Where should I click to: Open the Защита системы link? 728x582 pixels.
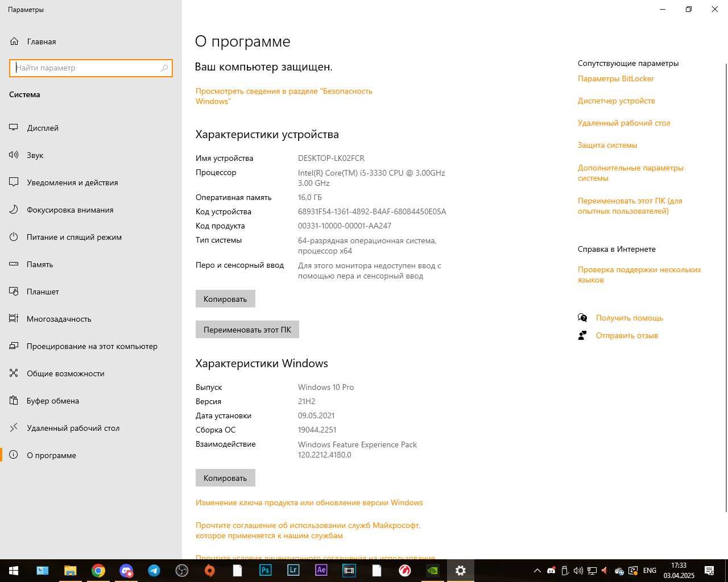pyautogui.click(x=607, y=145)
